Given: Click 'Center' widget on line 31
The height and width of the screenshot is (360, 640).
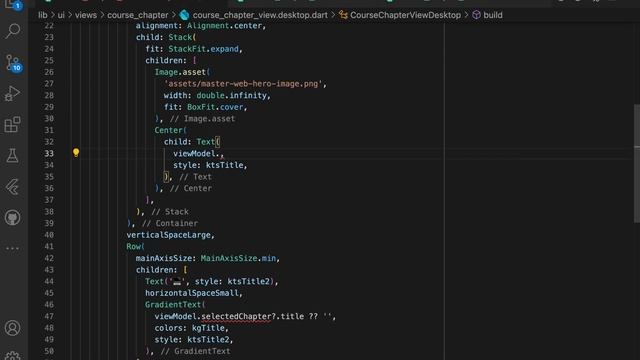Looking at the screenshot, I should tap(168, 130).
